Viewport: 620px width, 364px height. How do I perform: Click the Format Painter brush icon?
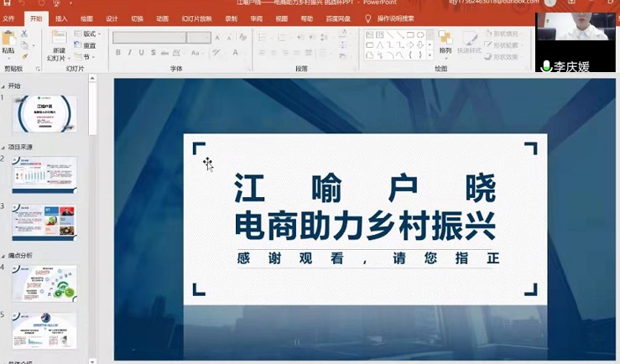coord(24,56)
